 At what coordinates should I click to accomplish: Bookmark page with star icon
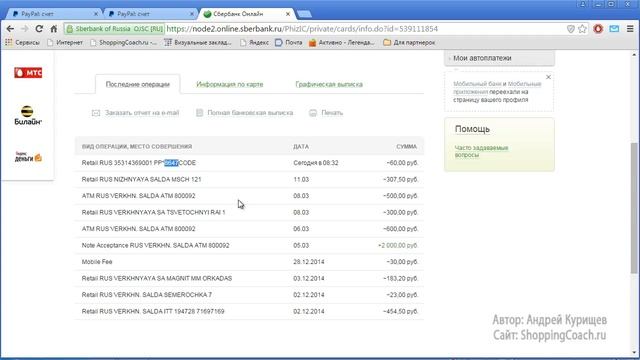(x=582, y=29)
